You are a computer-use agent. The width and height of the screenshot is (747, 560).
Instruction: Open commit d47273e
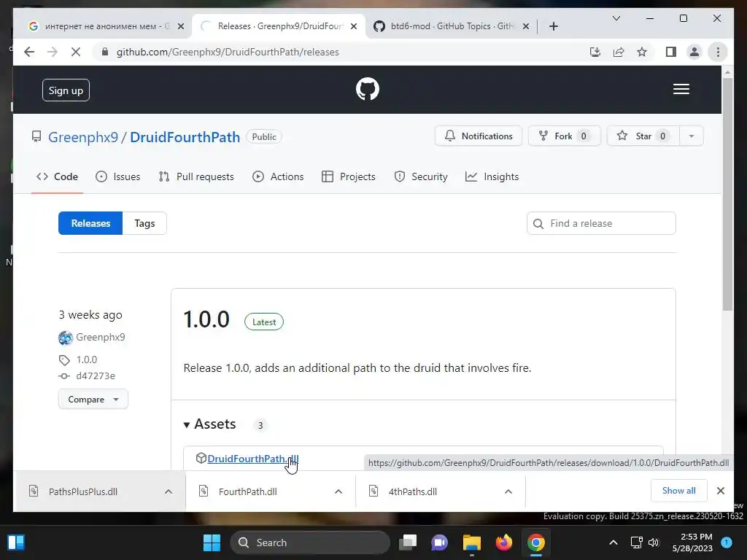click(x=96, y=376)
